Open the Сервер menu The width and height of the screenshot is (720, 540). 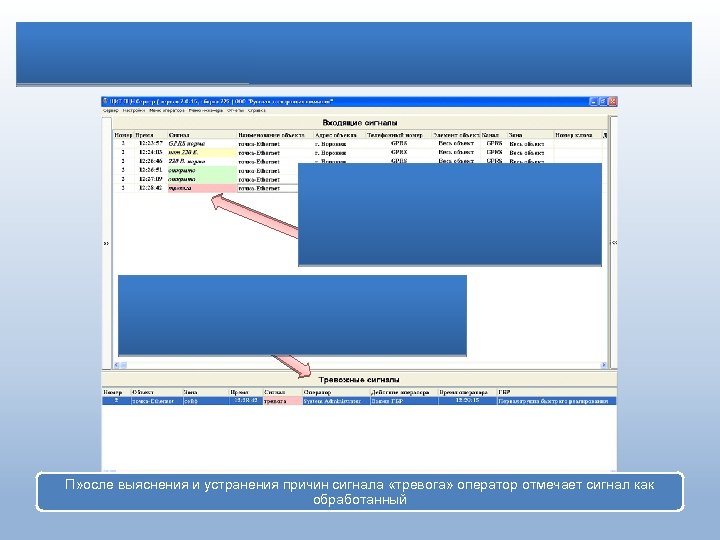(111, 111)
